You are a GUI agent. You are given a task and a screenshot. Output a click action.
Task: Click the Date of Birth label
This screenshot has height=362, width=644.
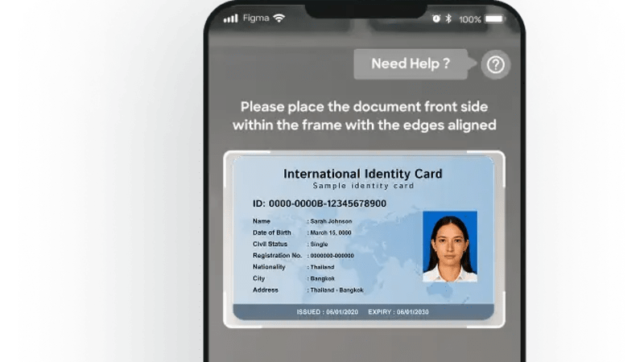coord(272,232)
